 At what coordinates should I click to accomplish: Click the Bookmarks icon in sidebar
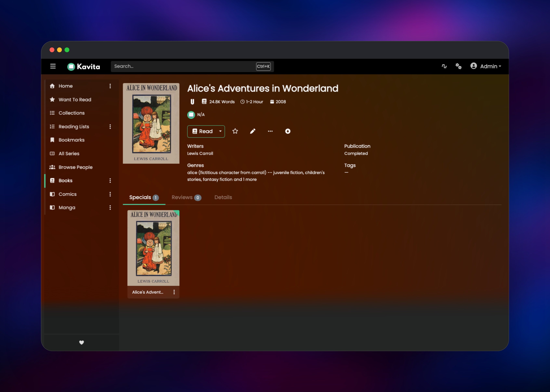pyautogui.click(x=52, y=140)
